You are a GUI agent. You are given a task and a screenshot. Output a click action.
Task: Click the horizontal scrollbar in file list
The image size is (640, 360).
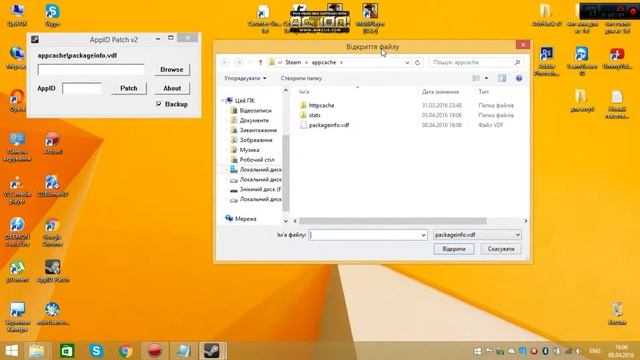393,221
